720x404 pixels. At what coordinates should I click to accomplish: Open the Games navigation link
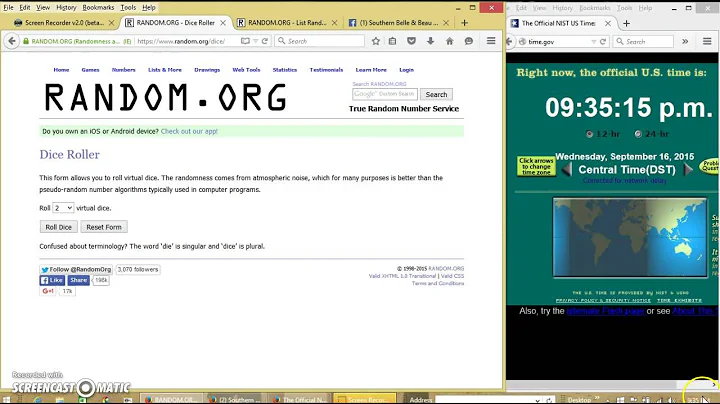[x=90, y=70]
